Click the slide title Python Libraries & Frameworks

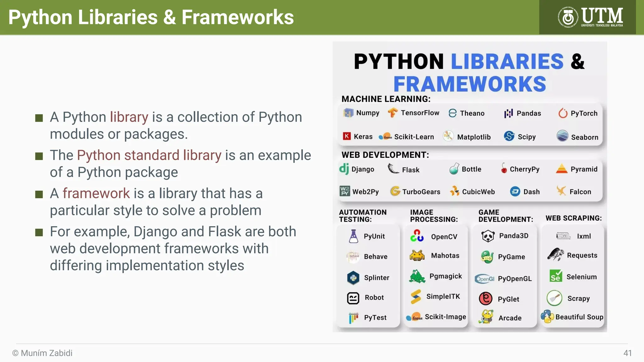click(151, 17)
